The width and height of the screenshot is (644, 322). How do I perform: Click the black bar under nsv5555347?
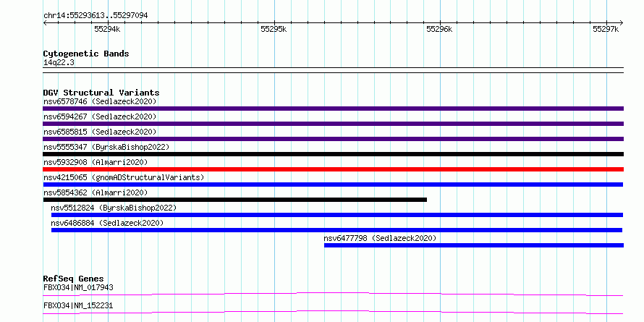333,154
